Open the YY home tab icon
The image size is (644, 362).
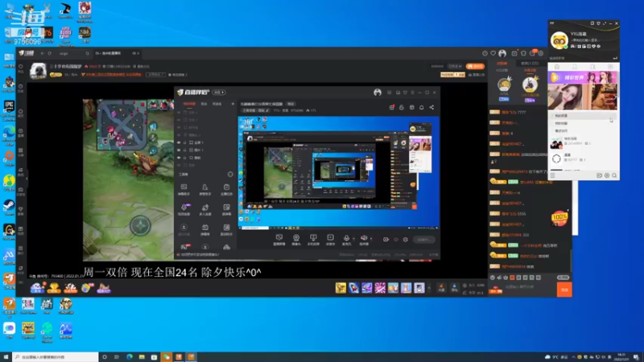click(x=557, y=67)
